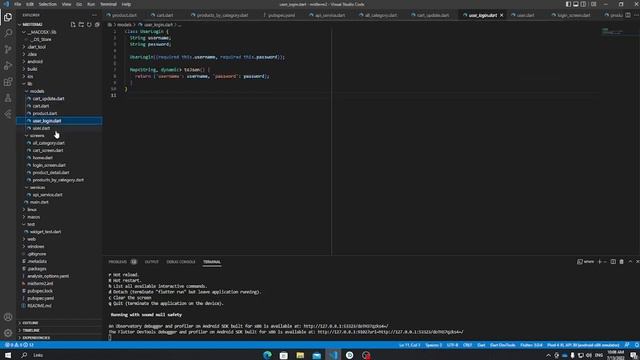Open the Extensions view

pyautogui.click(x=8, y=82)
